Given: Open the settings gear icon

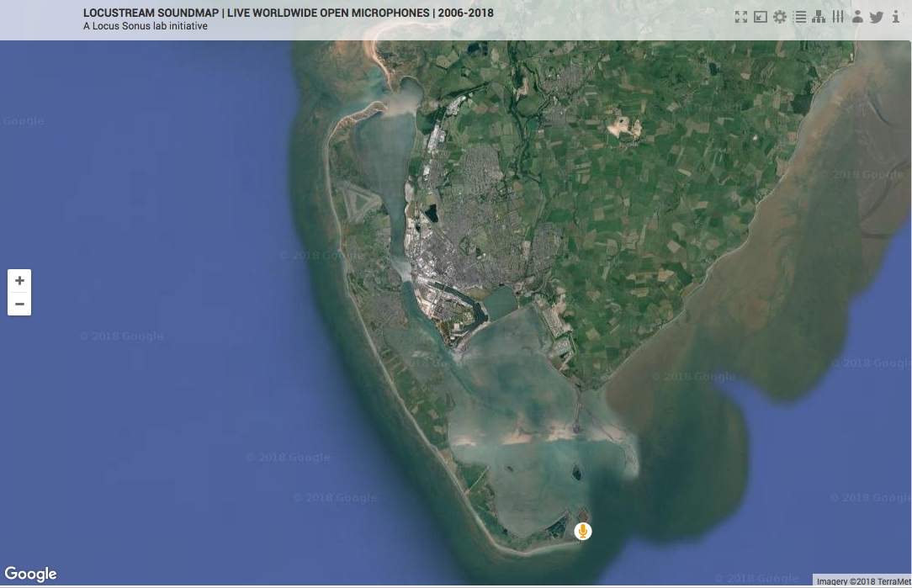Looking at the screenshot, I should tap(780, 17).
